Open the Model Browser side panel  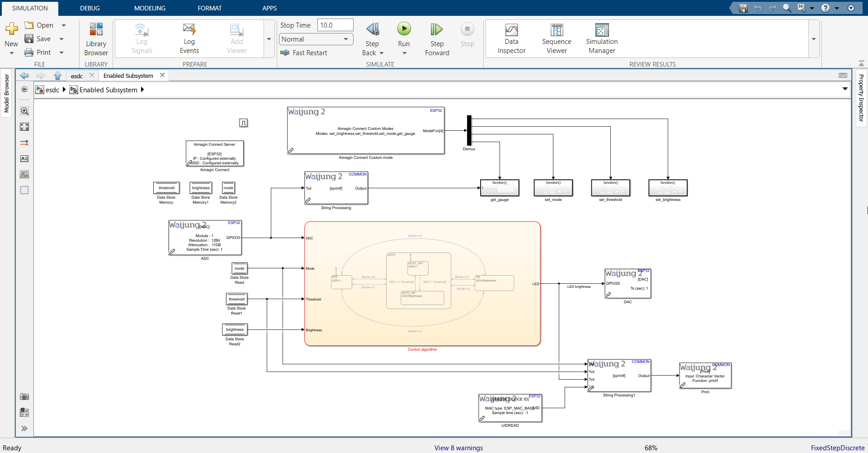tap(6, 93)
